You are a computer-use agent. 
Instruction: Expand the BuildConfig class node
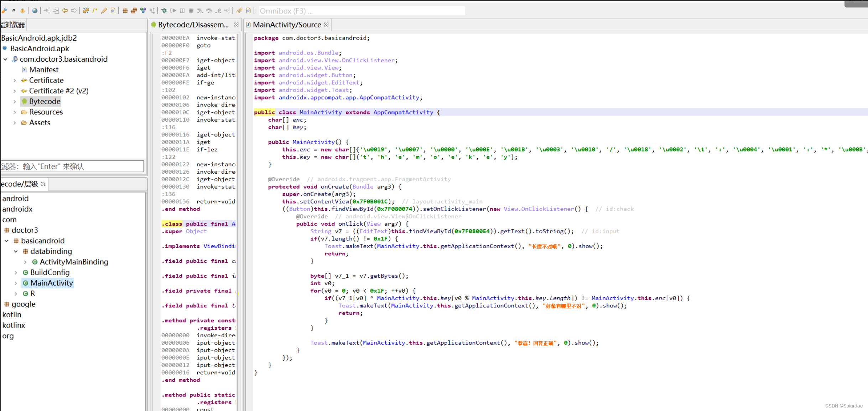16,273
